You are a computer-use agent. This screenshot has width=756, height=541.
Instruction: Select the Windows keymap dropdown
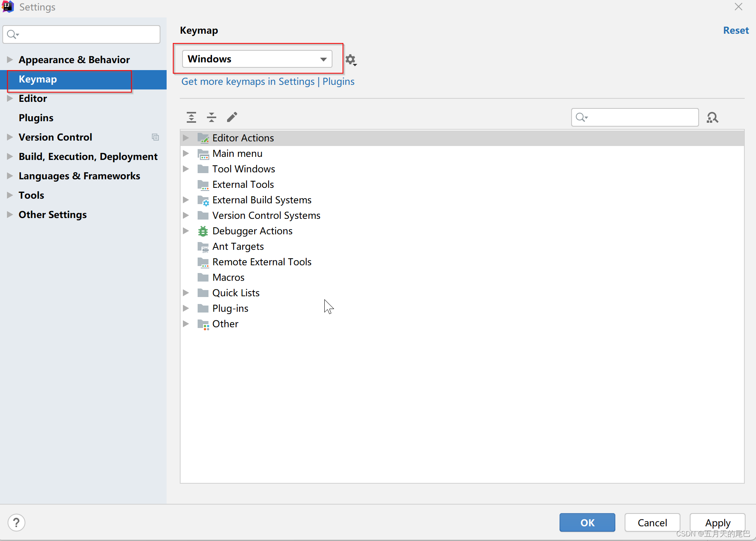(258, 58)
